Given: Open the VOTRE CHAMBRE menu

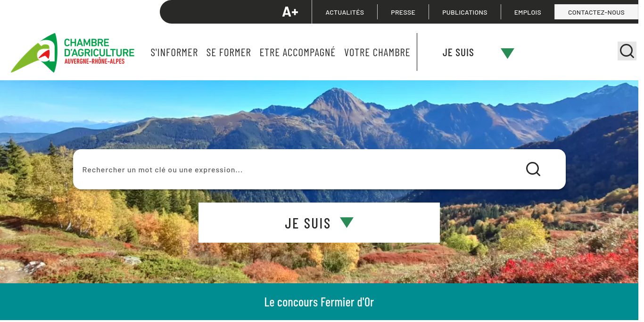Looking at the screenshot, I should tap(377, 52).
